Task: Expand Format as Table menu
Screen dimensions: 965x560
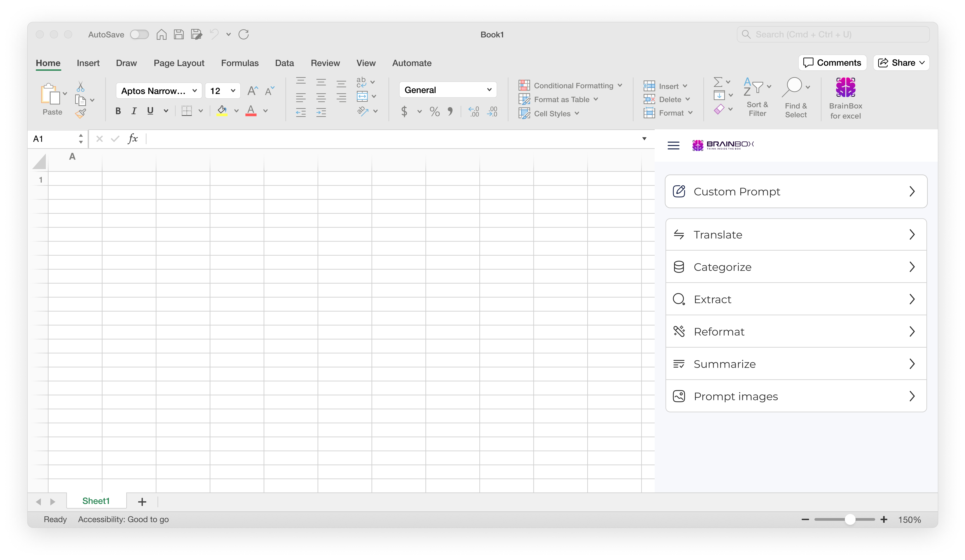Action: tap(558, 100)
